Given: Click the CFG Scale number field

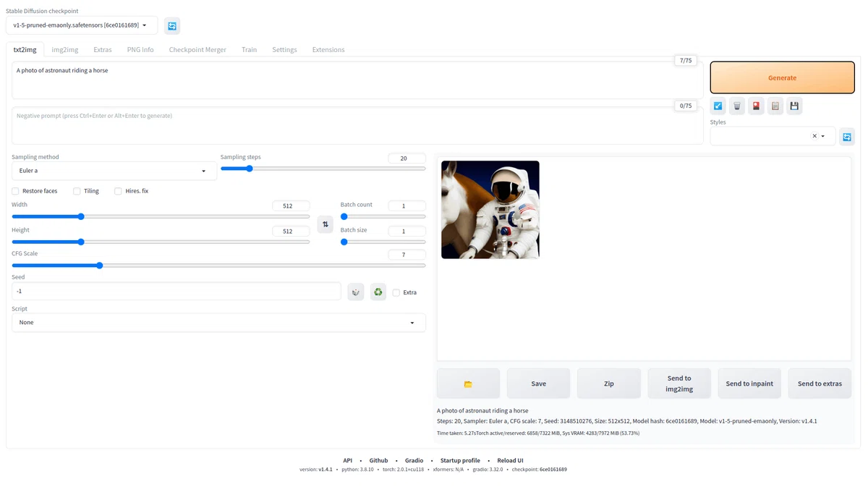Looking at the screenshot, I should point(407,255).
